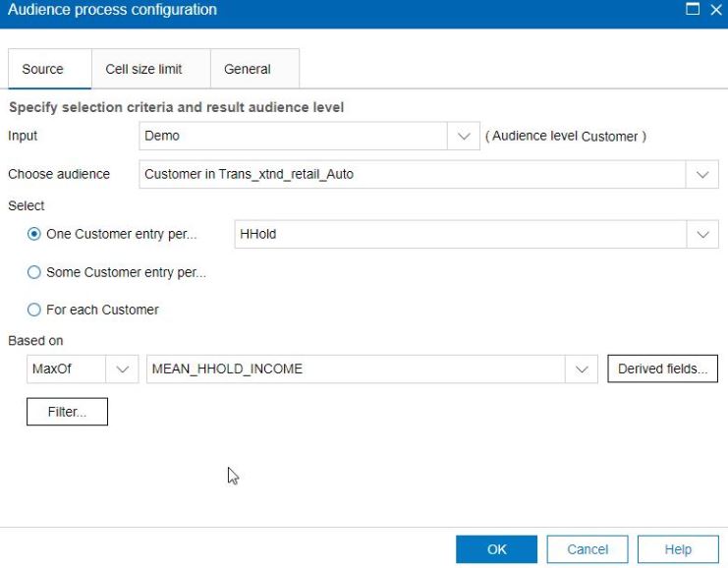Select the One Customer entry per radio button
The width and height of the screenshot is (728, 568).
(34, 235)
